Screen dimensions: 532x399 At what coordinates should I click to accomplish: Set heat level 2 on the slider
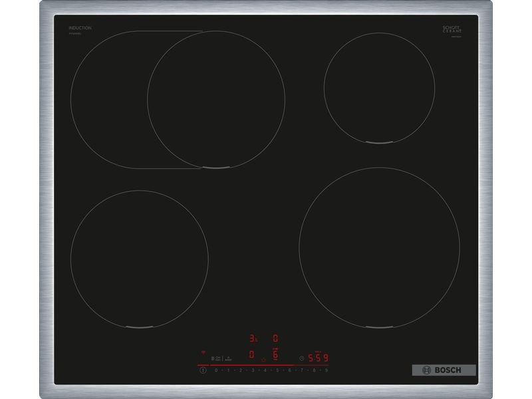click(x=241, y=370)
